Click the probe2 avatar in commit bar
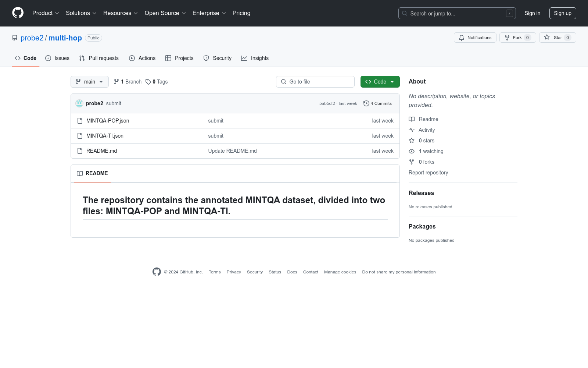Screen dimensions: 588x368 pyautogui.click(x=79, y=103)
